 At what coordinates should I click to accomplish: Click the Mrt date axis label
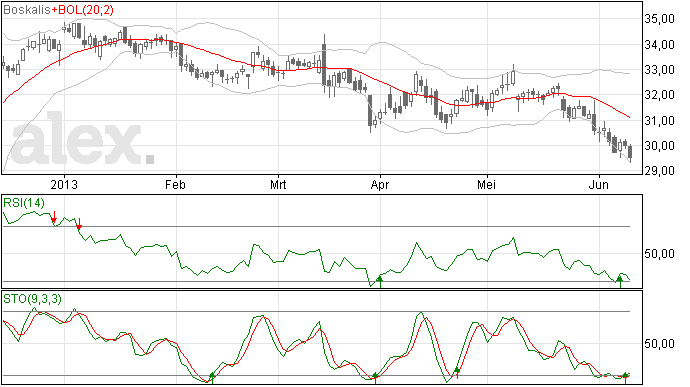pos(278,184)
